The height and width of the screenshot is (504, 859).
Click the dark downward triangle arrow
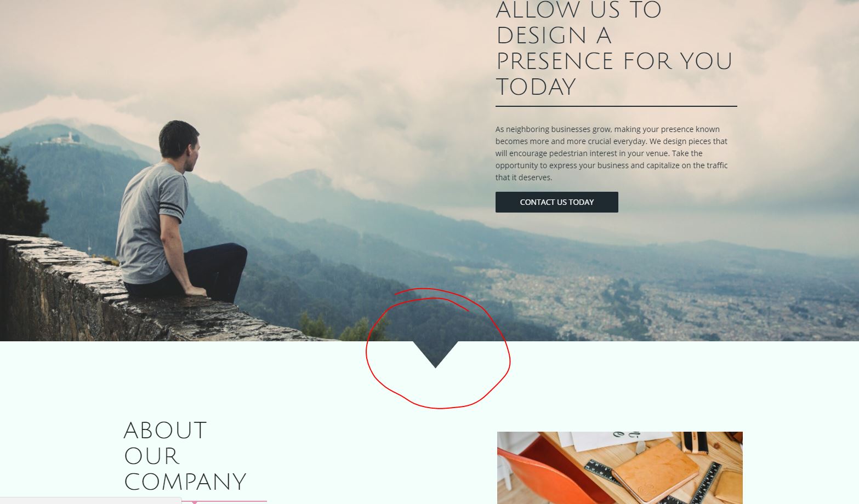point(436,354)
